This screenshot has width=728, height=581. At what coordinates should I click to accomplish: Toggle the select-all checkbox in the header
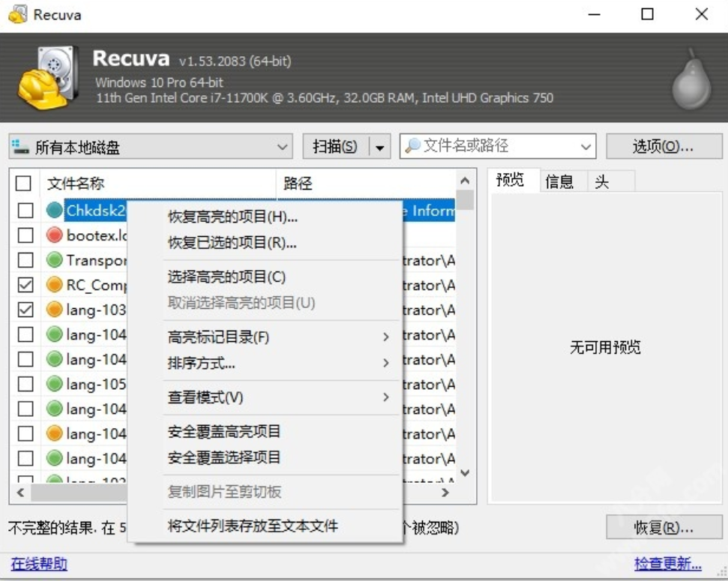24,184
